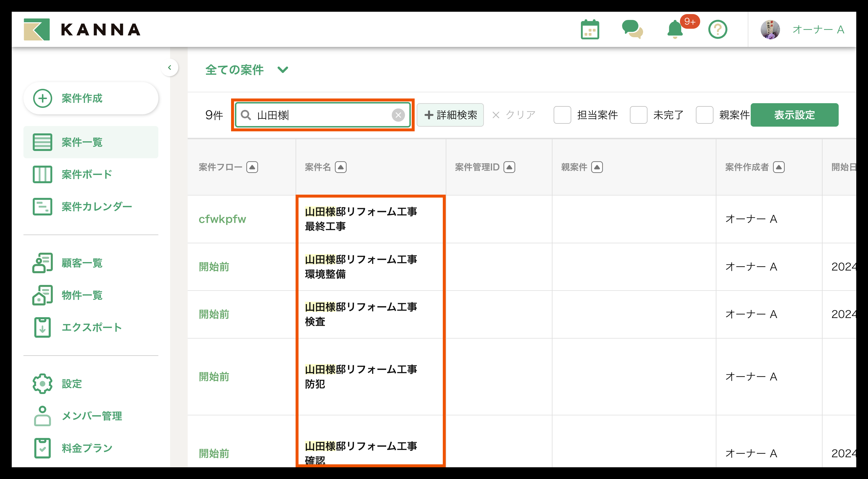Open the calendar icon in header

pyautogui.click(x=590, y=30)
